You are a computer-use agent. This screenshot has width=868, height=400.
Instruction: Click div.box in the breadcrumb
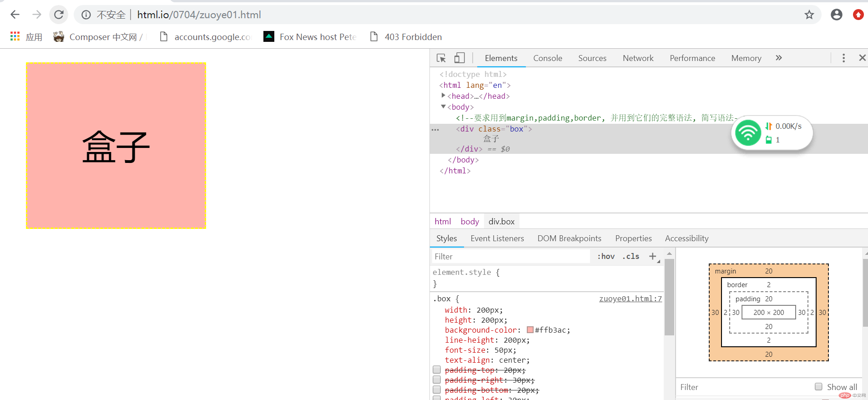pos(502,222)
